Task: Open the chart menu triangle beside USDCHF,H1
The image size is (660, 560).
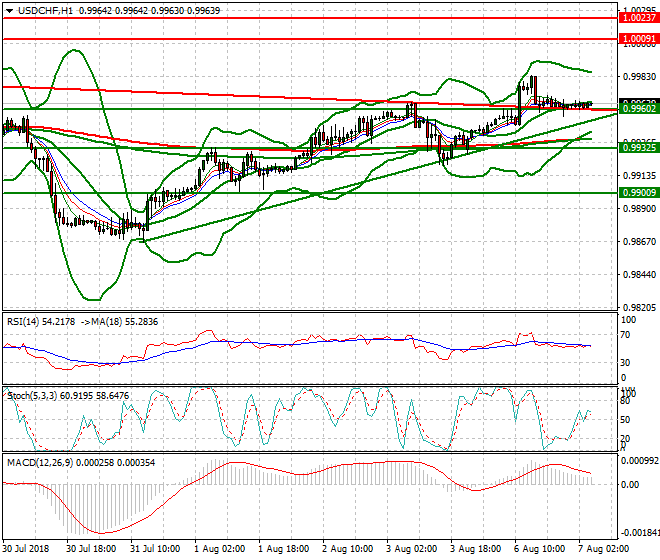Action: tap(9, 11)
